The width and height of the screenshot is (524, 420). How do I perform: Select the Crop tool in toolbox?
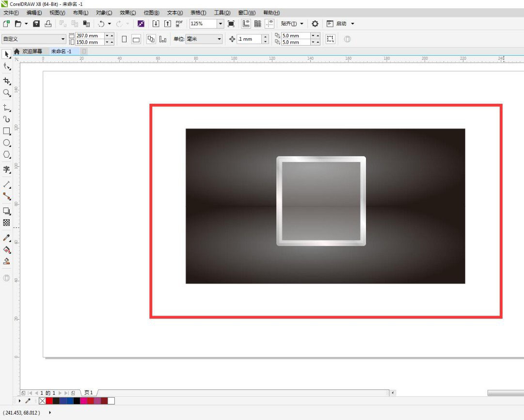pos(7,81)
